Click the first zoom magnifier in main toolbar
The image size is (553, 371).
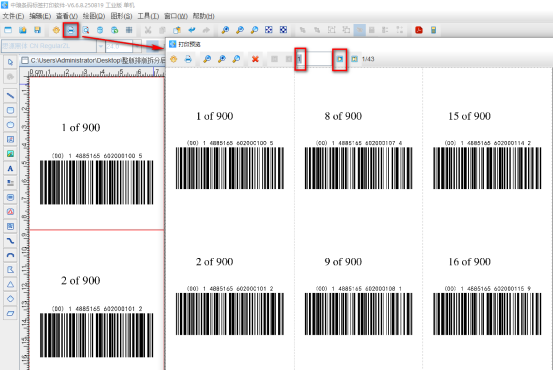(225, 30)
